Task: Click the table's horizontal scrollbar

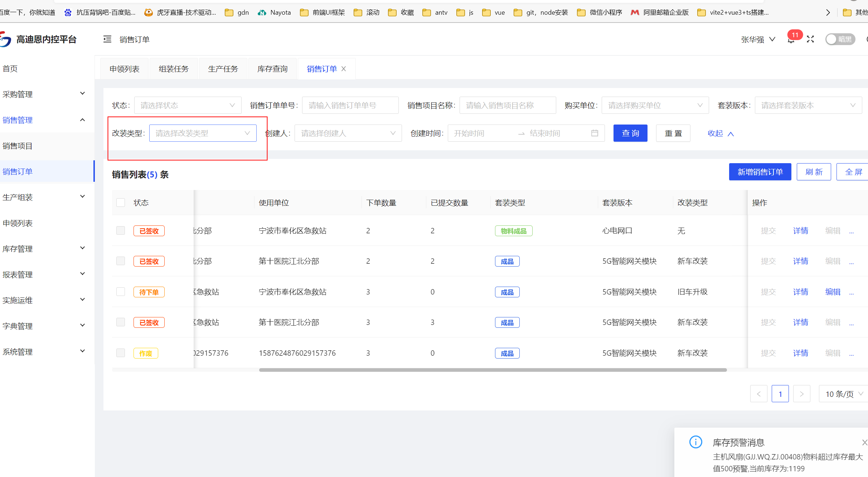Action: (493, 370)
